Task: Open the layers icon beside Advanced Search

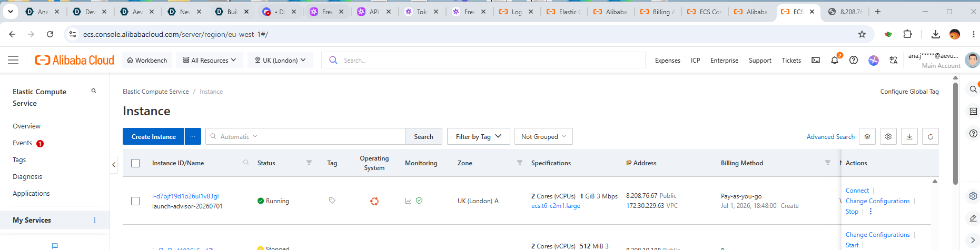Action: (867, 136)
